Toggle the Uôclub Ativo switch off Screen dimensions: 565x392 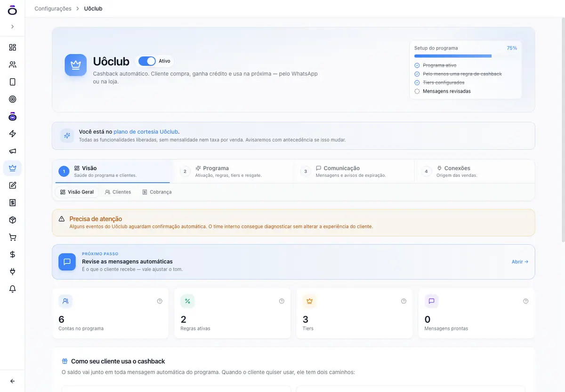coord(147,61)
